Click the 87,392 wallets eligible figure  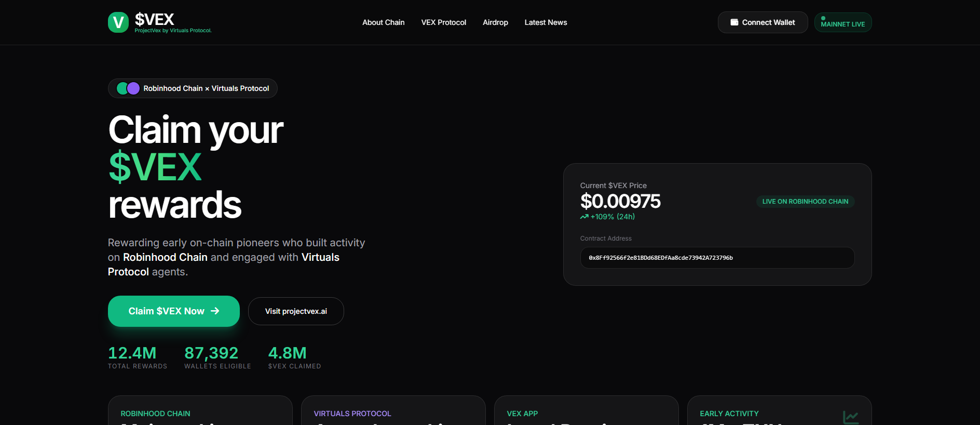211,353
